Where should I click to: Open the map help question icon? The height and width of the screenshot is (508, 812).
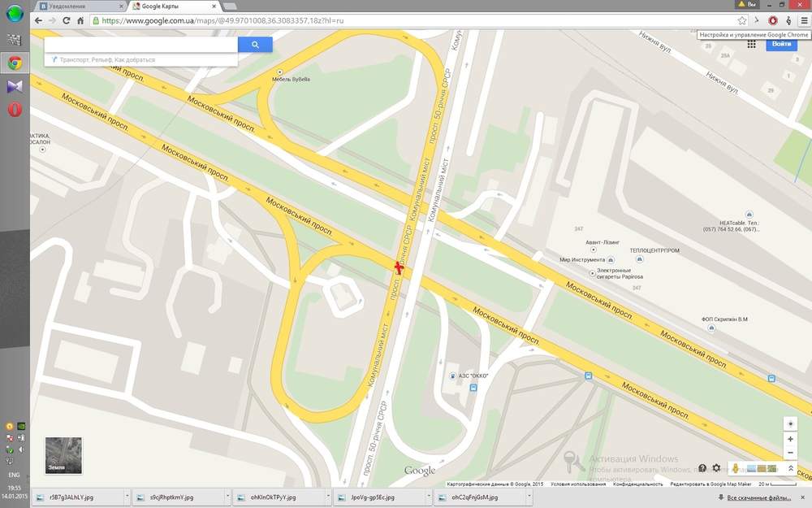(x=702, y=468)
